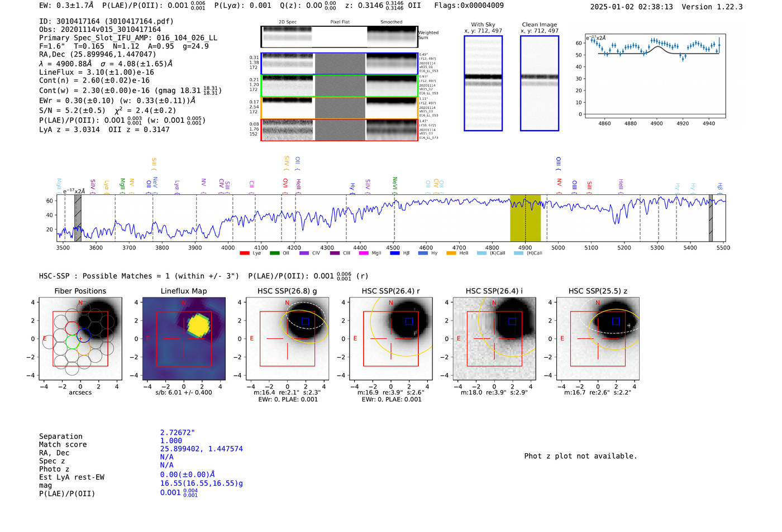
Task: Click the blue square marker in g-band cutout
Action: pyautogui.click(x=305, y=321)
